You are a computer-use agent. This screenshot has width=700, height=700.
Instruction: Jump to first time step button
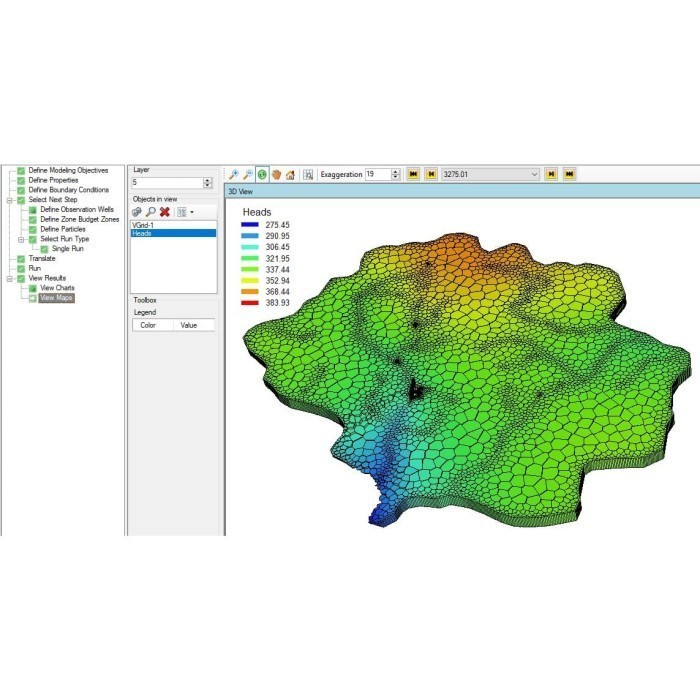click(412, 174)
